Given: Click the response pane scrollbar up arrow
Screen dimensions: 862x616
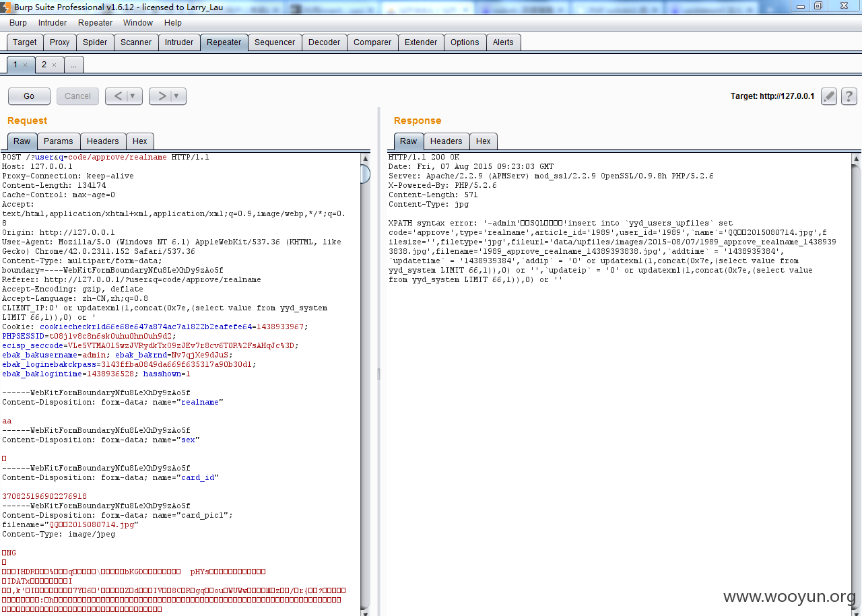Looking at the screenshot, I should [x=856, y=158].
